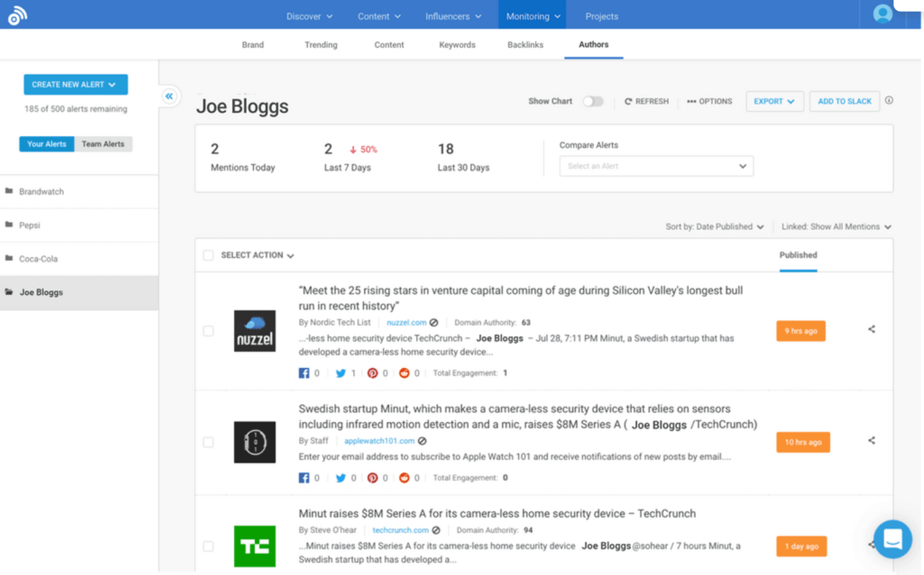Viewport: 924px width, 575px height.
Task: Select the Authors tab
Action: [x=594, y=45]
